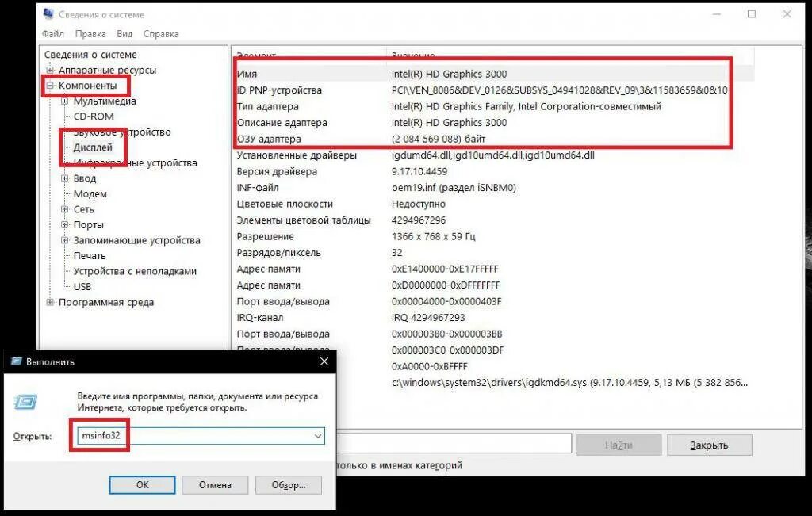Image resolution: width=812 pixels, height=516 pixels.
Task: Select CD-ROM in the tree
Action: pyautogui.click(x=94, y=117)
